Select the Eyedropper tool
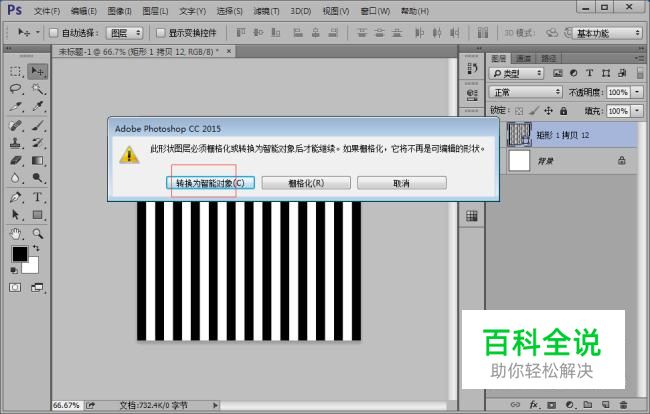Screen dimensions: 650x414 coord(37,106)
